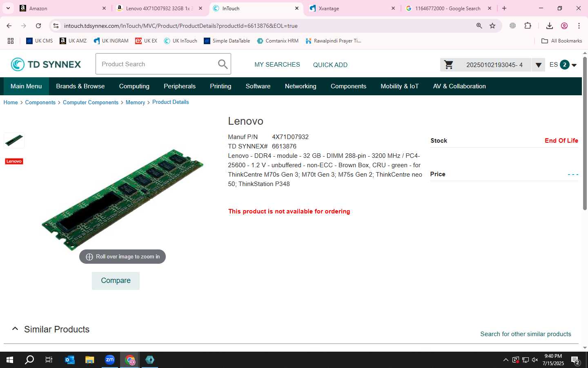Open the Networking menu

301,86
